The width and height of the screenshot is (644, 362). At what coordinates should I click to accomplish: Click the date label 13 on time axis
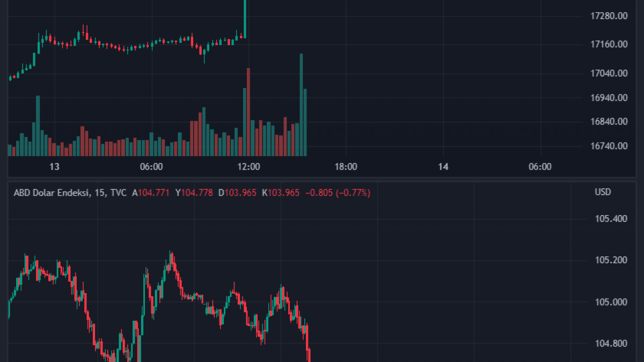54,167
